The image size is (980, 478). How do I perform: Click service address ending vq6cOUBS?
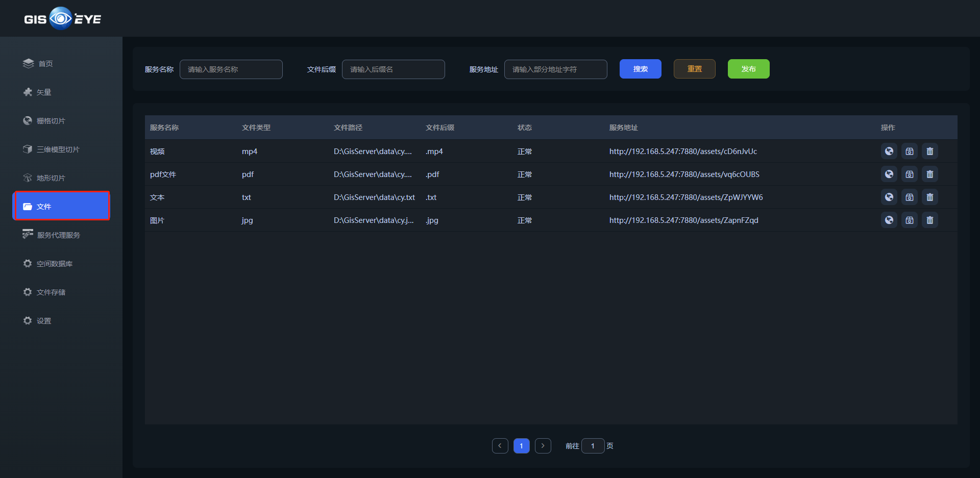point(684,174)
